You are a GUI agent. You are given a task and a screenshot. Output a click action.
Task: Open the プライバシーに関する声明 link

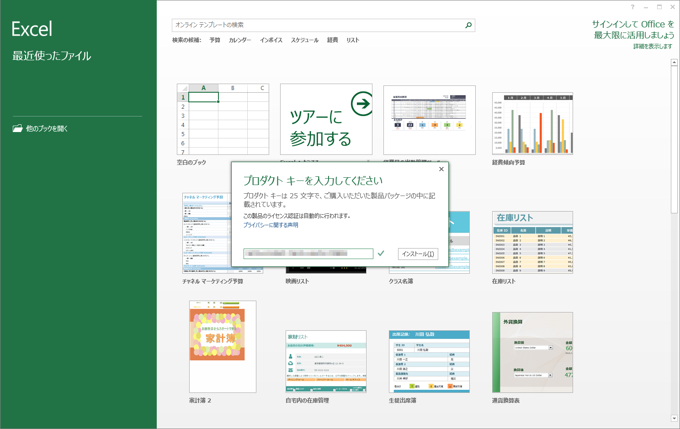click(x=271, y=225)
